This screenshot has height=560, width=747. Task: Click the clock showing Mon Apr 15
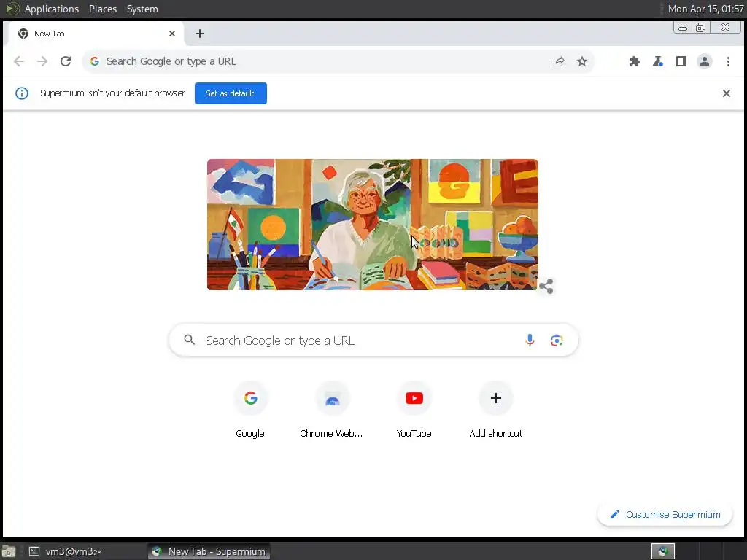click(705, 9)
